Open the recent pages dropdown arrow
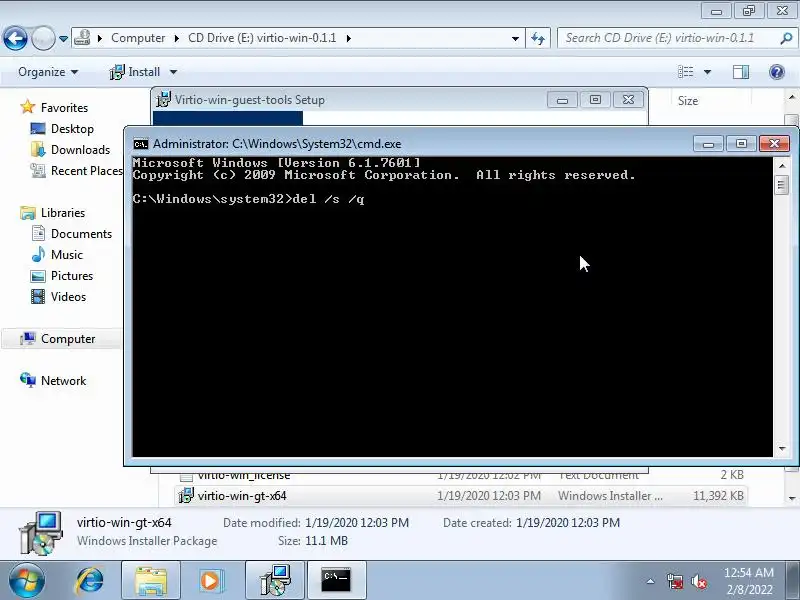Image resolution: width=800 pixels, height=600 pixels. 63,39
